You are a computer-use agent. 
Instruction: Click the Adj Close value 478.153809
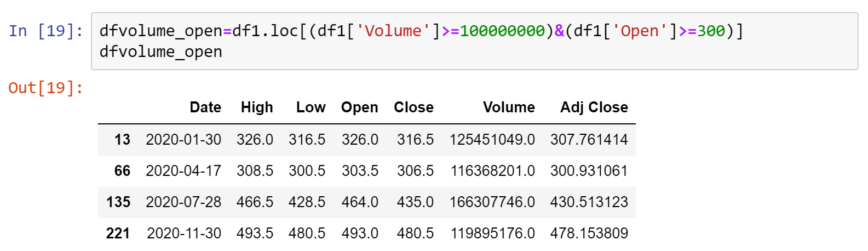pos(589,233)
